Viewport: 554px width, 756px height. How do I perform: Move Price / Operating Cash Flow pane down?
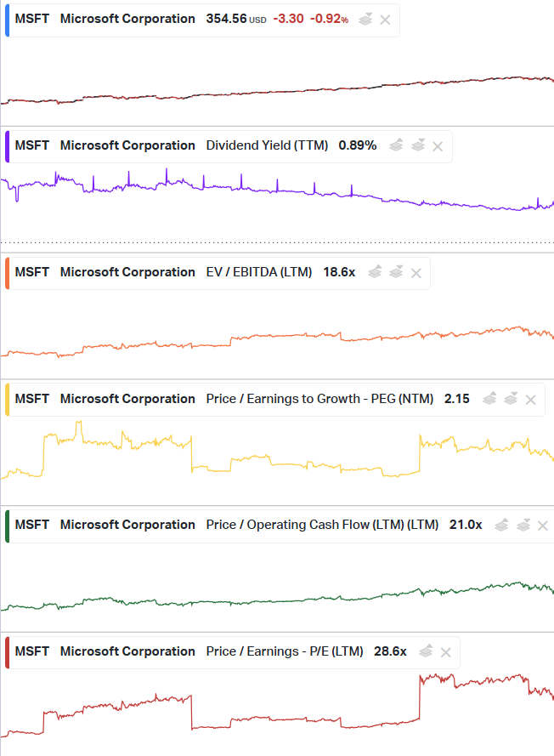pos(523,525)
